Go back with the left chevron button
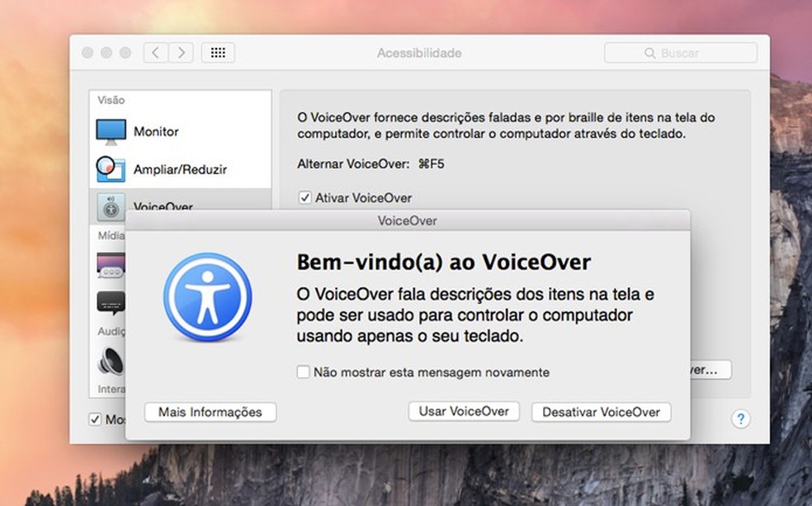The height and width of the screenshot is (506, 812). pos(155,53)
